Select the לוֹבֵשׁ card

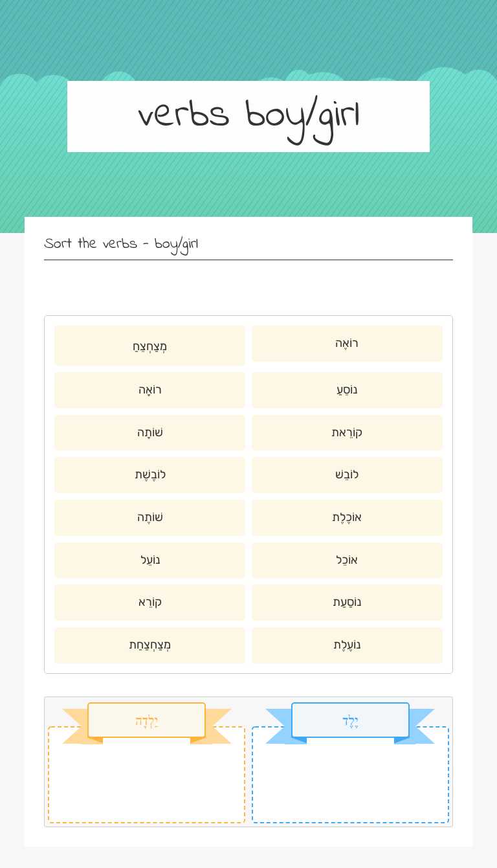click(x=348, y=474)
